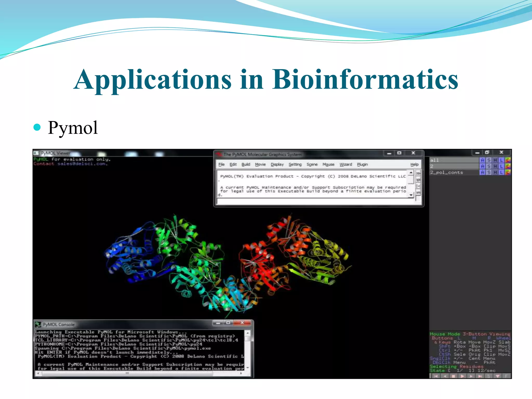Step back one frame
This screenshot has height=399, width=532.
445,376
